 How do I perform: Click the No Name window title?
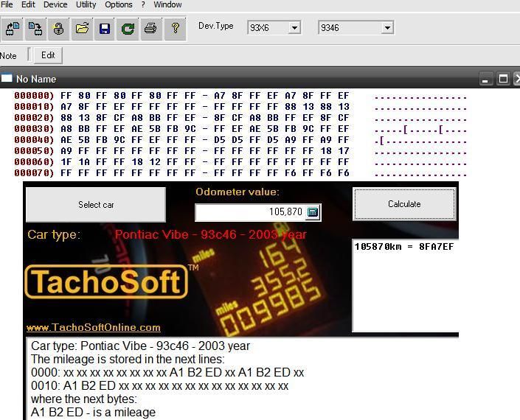point(36,79)
